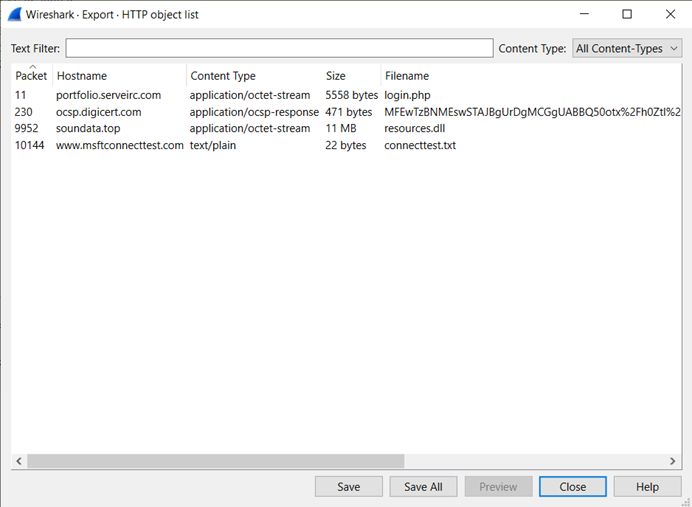This screenshot has width=692, height=507.
Task: Click the Preview button
Action: coord(498,487)
